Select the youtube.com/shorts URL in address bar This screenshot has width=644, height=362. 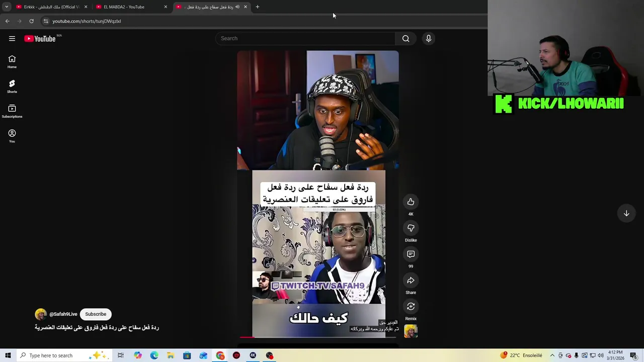tap(87, 21)
